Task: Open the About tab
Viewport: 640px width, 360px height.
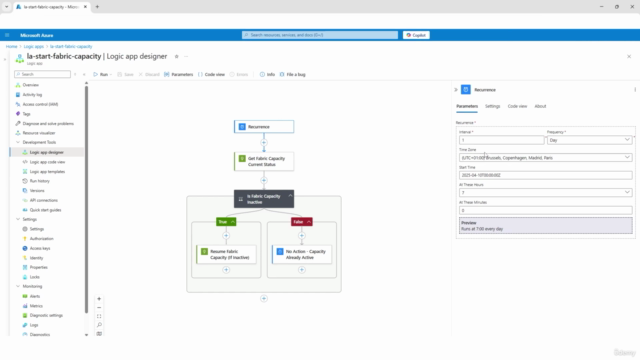Action: click(540, 106)
